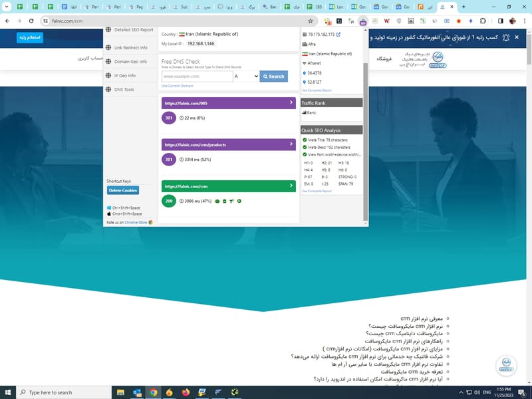
Task: Click the DNS Search button
Action: (x=273, y=76)
